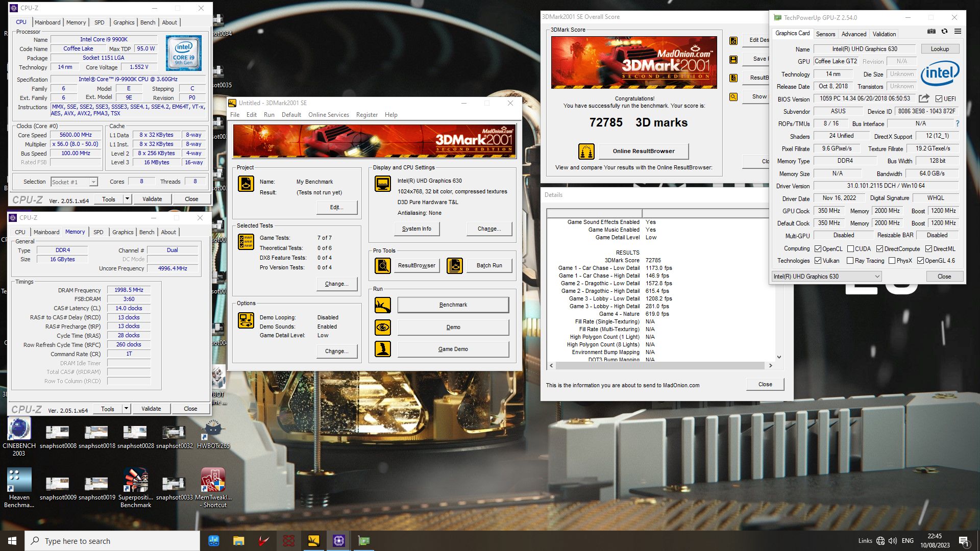Click the Online ResultBrowser button
980x551 pixels.
point(644,151)
